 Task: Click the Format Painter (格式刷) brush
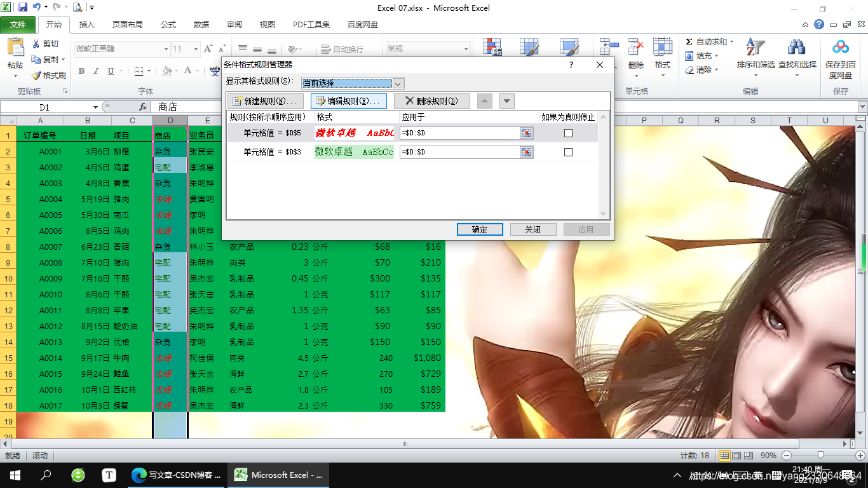click(36, 75)
